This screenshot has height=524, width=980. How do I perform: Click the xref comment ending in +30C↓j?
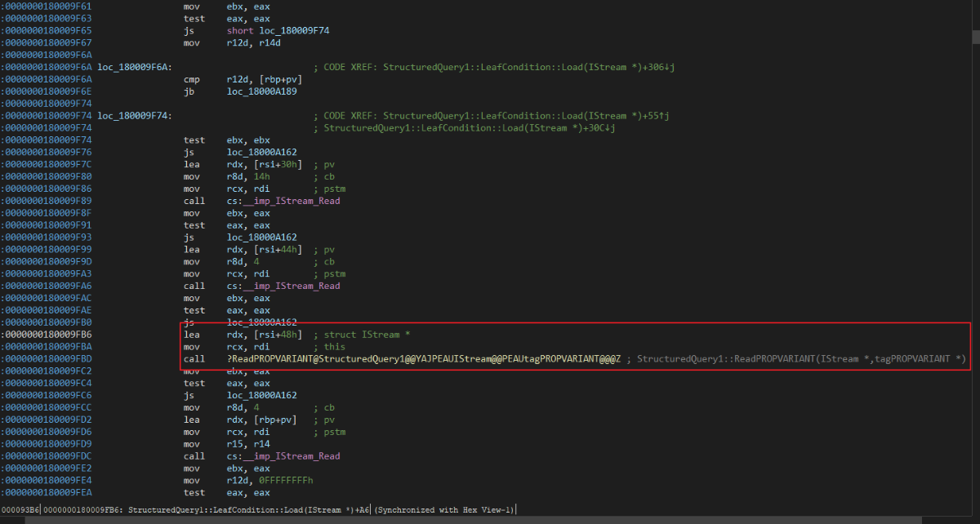pos(464,128)
